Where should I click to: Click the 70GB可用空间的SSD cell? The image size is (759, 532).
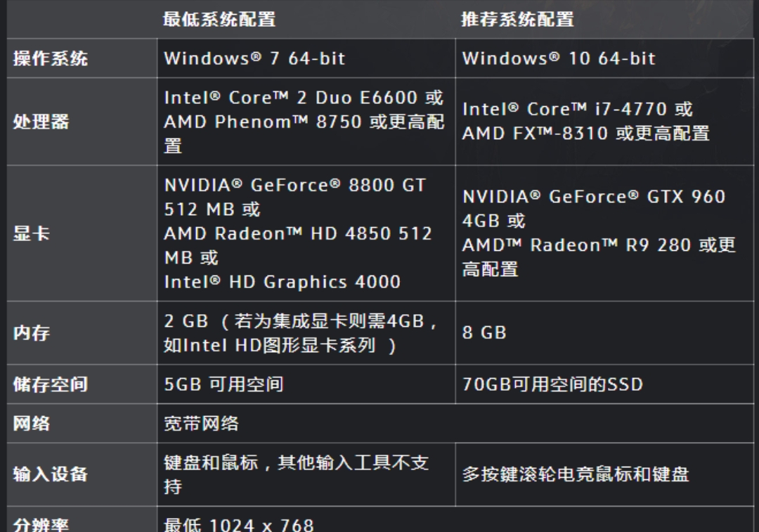click(x=604, y=384)
